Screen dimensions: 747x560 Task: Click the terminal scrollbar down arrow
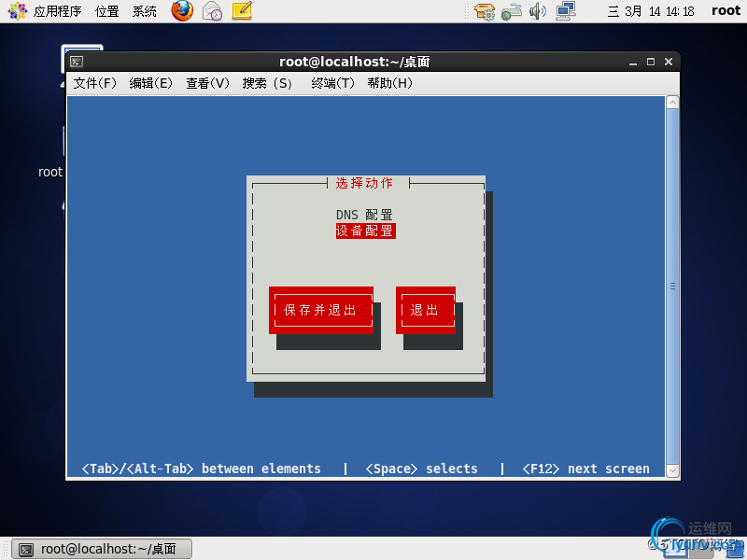pos(672,470)
